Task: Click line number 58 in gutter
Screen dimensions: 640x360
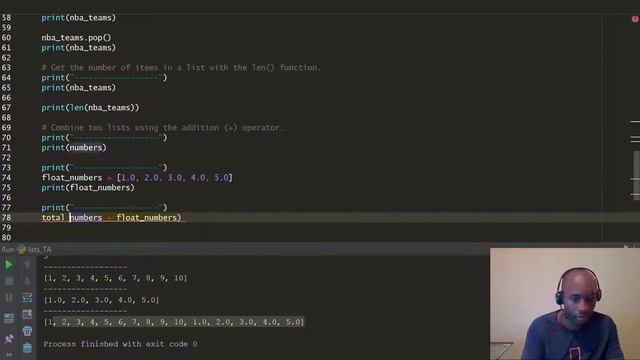Action: (6, 18)
